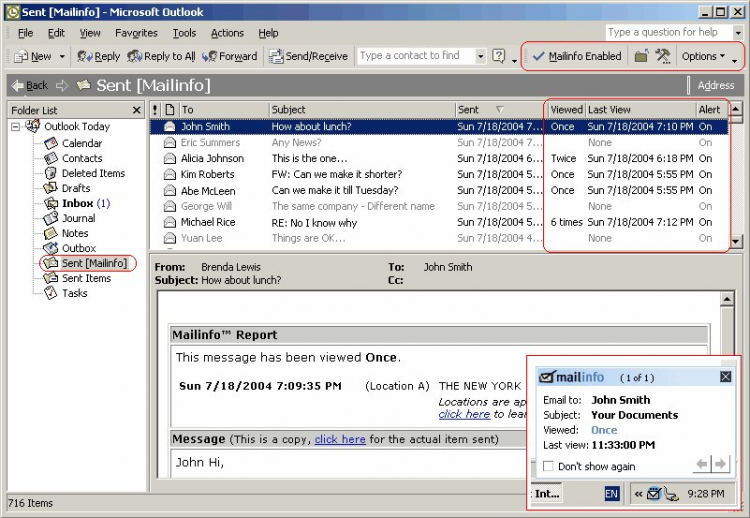750x518 pixels.
Task: Expand the contact search dropdown arrow
Action: pyautogui.click(x=480, y=56)
